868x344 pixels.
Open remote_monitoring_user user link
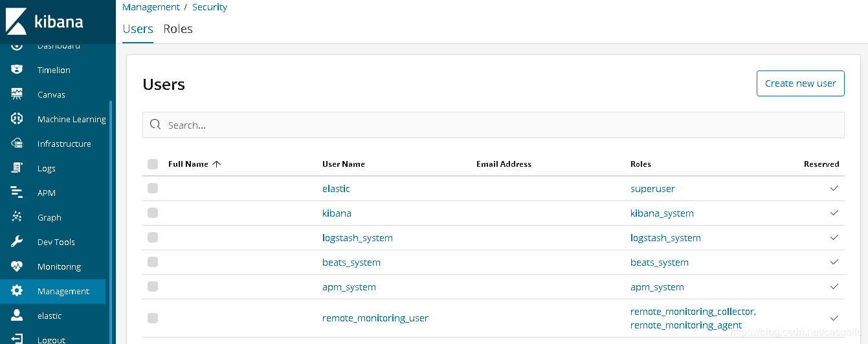pyautogui.click(x=375, y=318)
